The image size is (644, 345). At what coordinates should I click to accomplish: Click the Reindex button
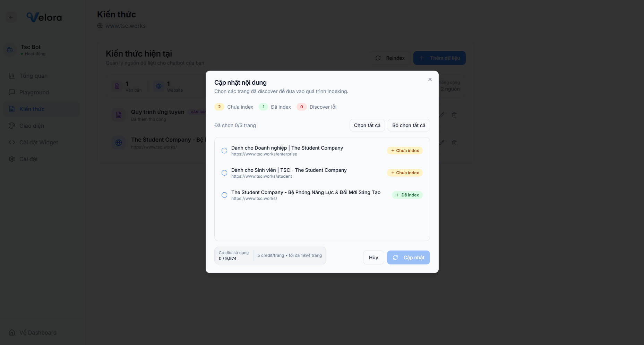tap(390, 58)
